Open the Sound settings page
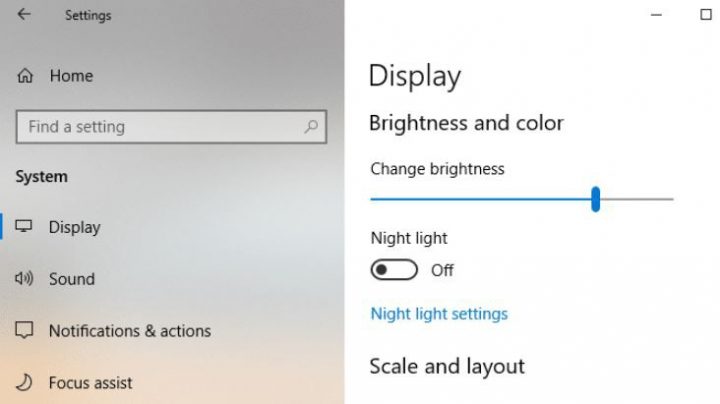This screenshot has width=720, height=404. tap(71, 279)
